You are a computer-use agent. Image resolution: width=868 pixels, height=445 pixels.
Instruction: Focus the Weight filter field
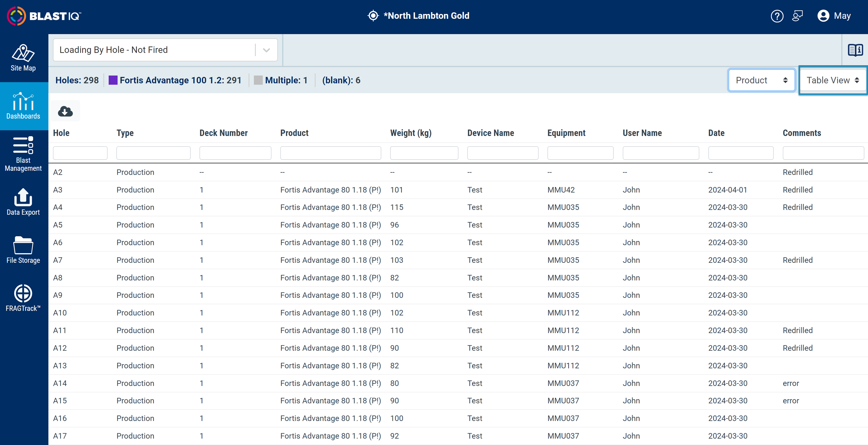tap(424, 153)
